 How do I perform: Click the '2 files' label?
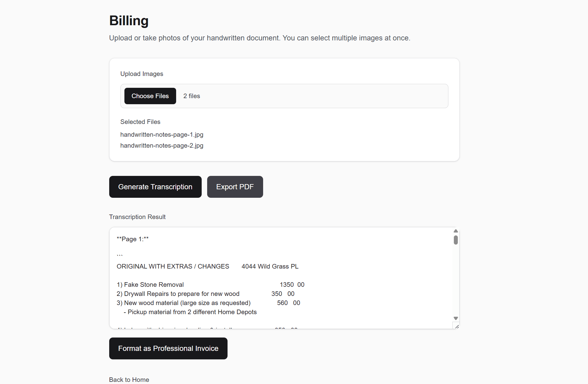tap(192, 96)
